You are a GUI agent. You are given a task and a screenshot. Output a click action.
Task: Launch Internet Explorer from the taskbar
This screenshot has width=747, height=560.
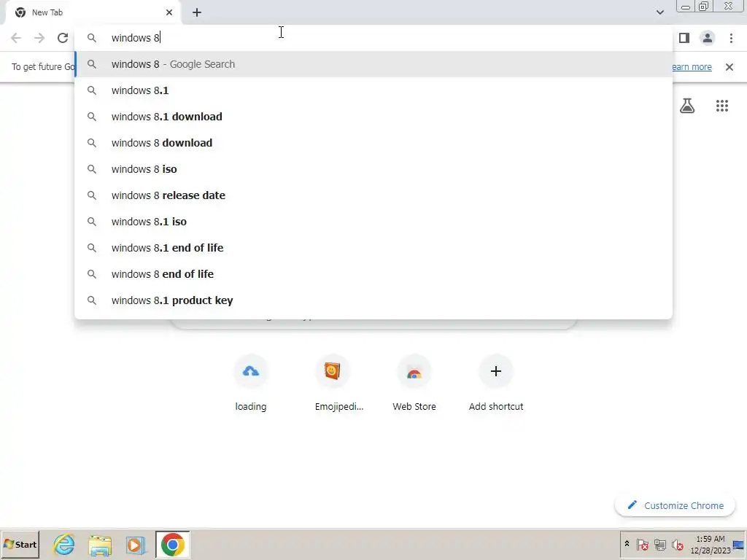[64, 544]
